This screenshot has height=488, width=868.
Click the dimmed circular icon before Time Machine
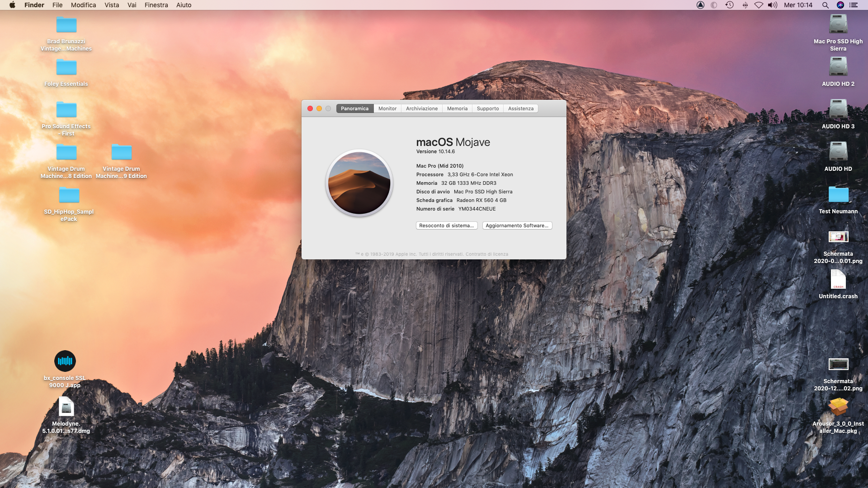(714, 5)
